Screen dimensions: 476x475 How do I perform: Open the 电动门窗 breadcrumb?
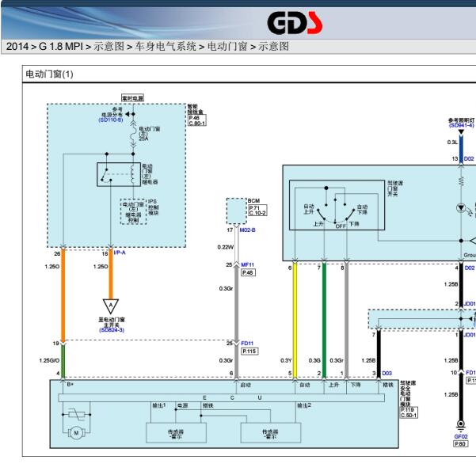tap(227, 47)
